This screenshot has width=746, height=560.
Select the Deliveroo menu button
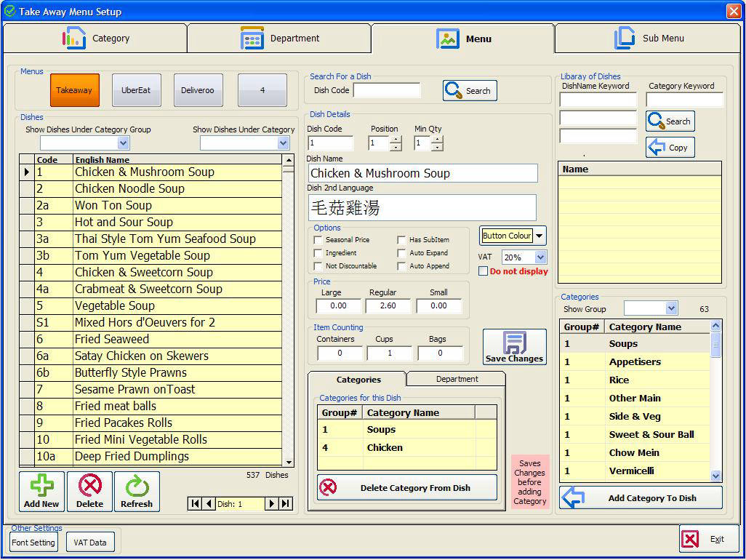pos(198,90)
